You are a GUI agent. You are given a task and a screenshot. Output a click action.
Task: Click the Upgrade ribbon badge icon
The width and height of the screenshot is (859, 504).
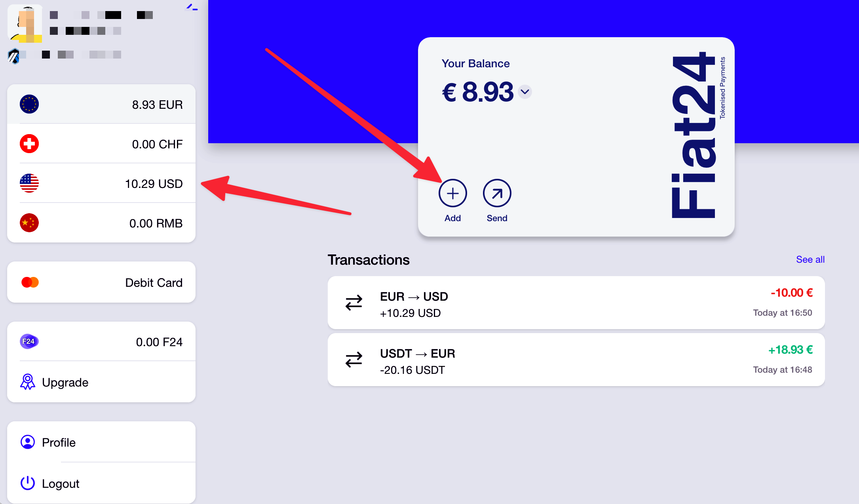[x=28, y=382]
